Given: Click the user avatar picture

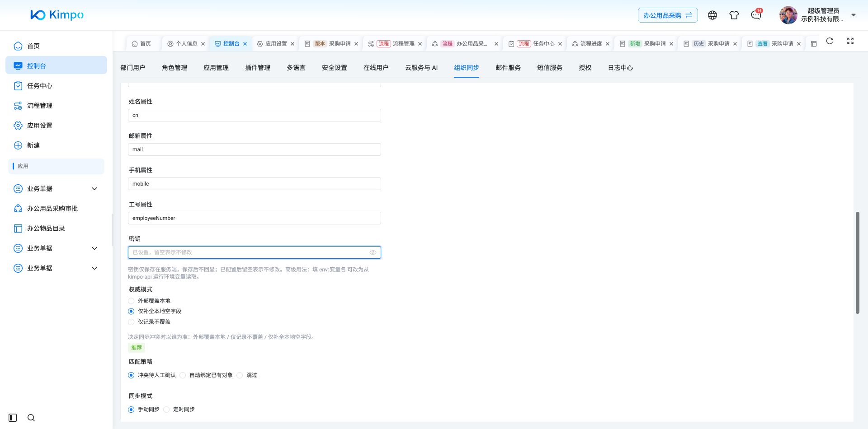Looking at the screenshot, I should 788,15.
